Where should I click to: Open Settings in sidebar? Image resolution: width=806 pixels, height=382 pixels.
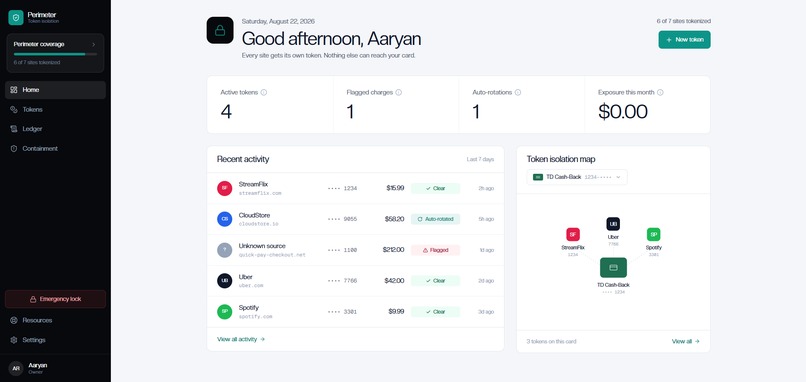pos(56,340)
